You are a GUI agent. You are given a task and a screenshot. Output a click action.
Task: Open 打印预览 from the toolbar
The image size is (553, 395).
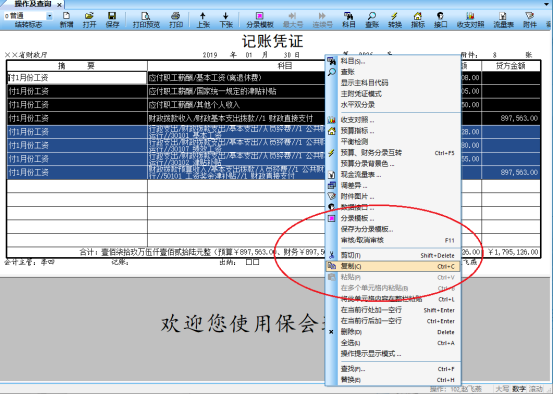pos(146,20)
